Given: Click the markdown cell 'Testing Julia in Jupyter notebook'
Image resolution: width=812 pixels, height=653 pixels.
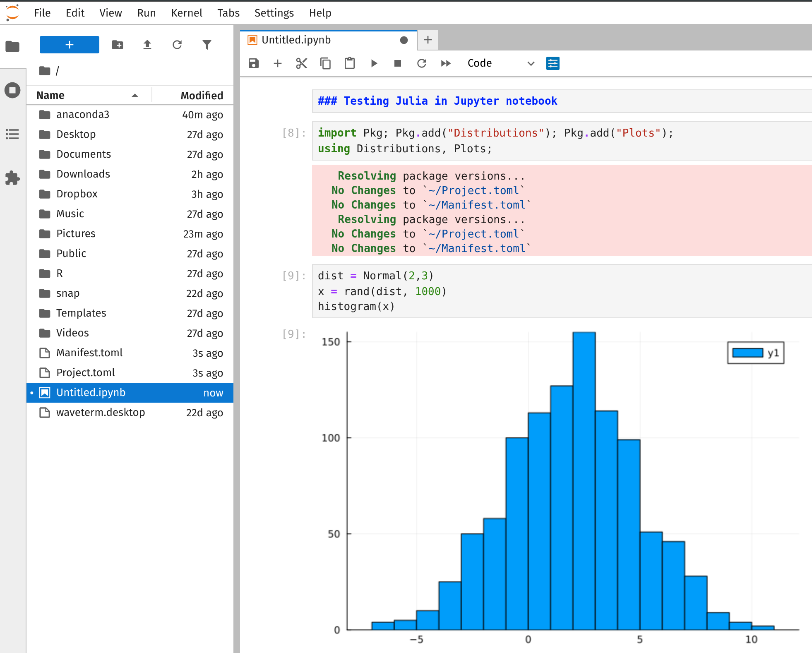Looking at the screenshot, I should tap(562, 101).
